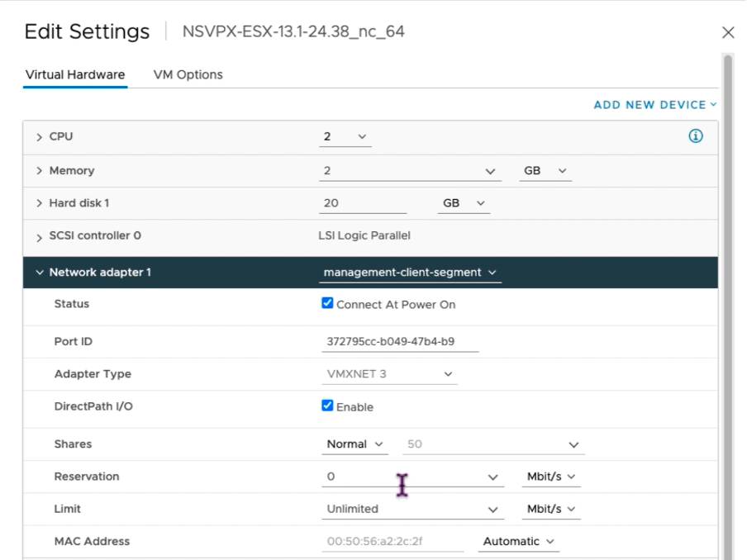
Task: Click the MAC Address field
Action: 393,542
